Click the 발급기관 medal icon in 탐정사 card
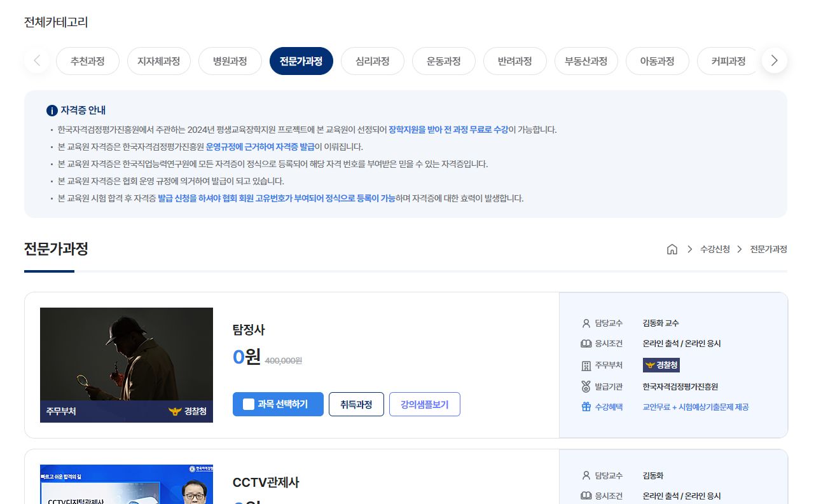The height and width of the screenshot is (504, 821). [586, 386]
